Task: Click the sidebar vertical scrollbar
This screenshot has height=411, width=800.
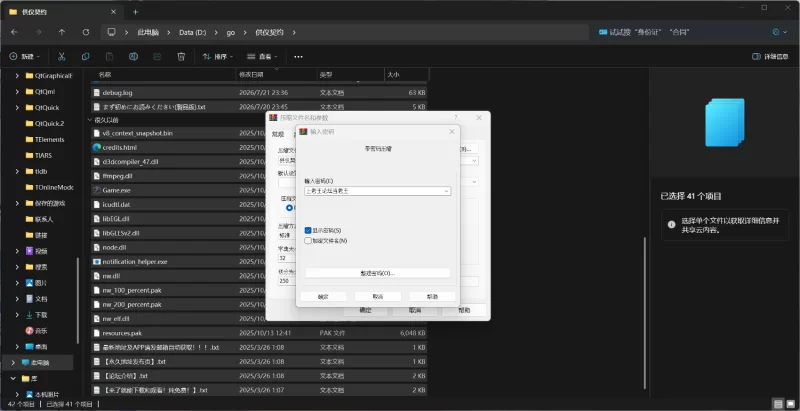Action: [x=78, y=300]
